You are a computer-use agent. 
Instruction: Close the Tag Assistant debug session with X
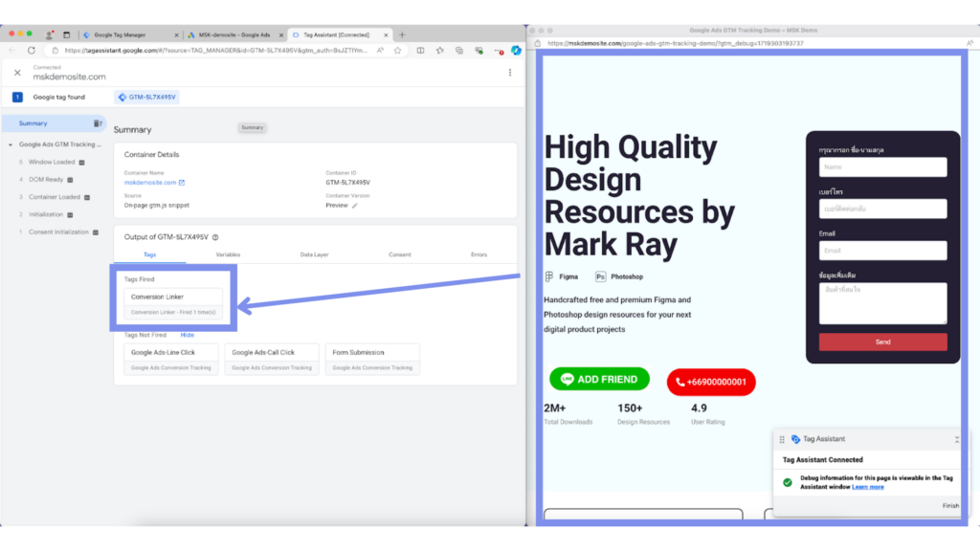click(17, 73)
